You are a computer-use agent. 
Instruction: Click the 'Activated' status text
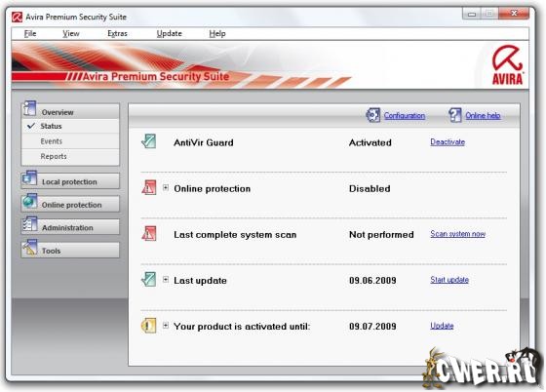pos(370,142)
